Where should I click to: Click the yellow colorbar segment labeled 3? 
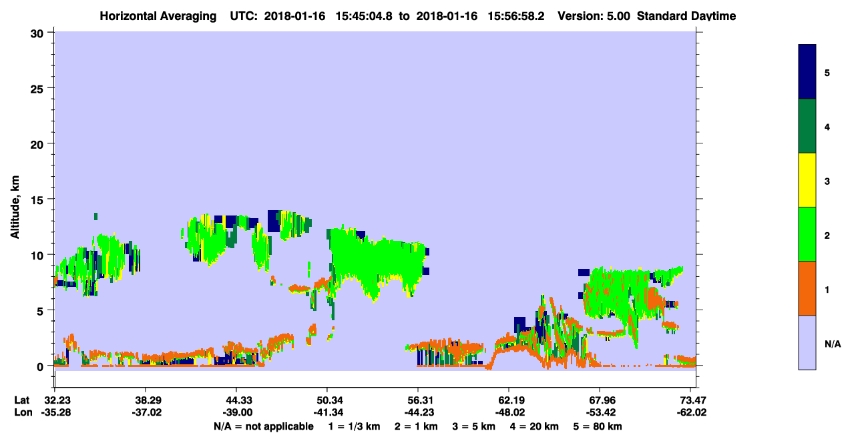pyautogui.click(x=807, y=180)
